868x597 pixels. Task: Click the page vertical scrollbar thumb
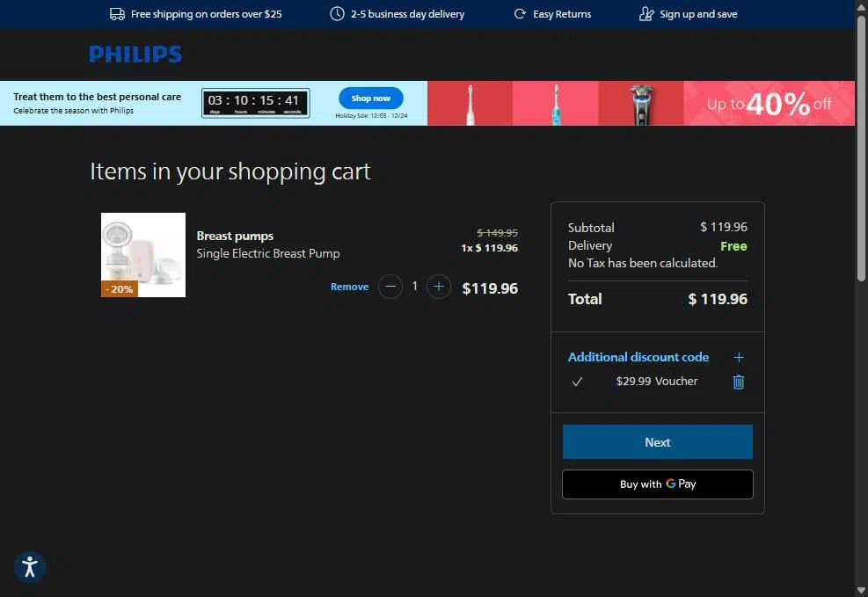861,149
